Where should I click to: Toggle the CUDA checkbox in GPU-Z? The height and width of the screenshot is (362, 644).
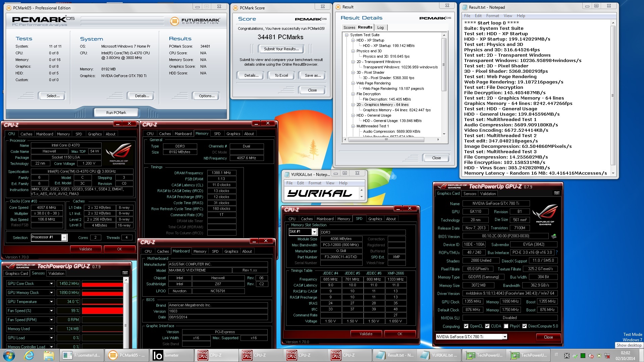pyautogui.click(x=487, y=326)
